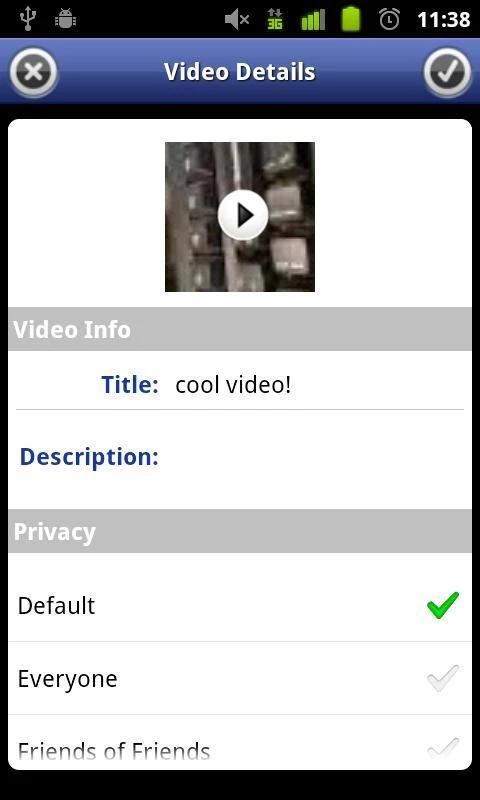Tap the gray checkmark beside Everyone
480x800 pixels.
tap(443, 679)
